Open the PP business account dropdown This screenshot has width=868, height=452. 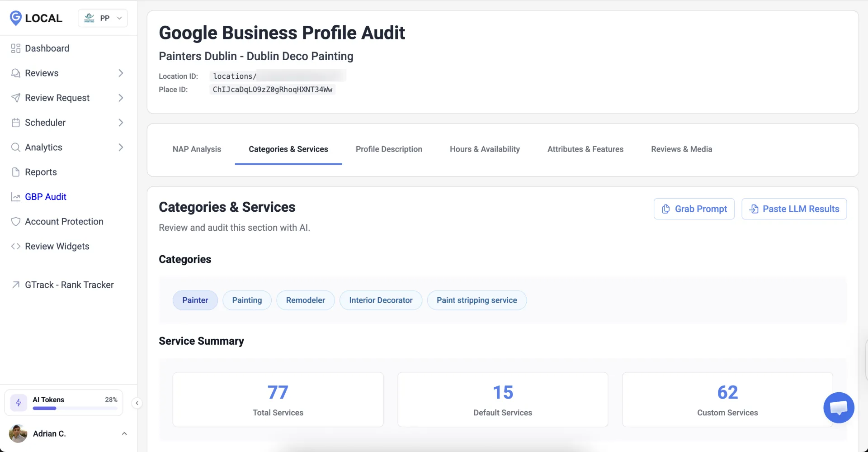[x=103, y=18]
